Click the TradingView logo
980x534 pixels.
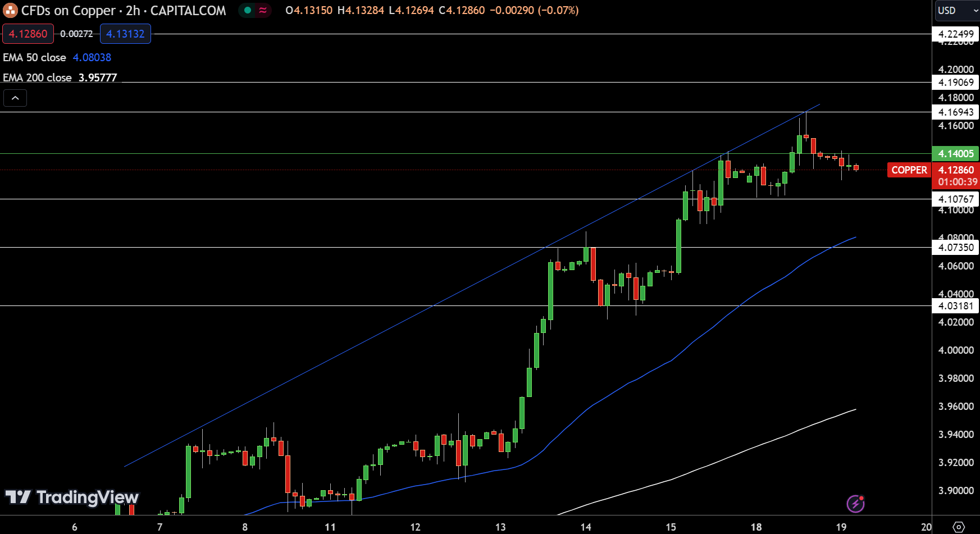[72, 498]
